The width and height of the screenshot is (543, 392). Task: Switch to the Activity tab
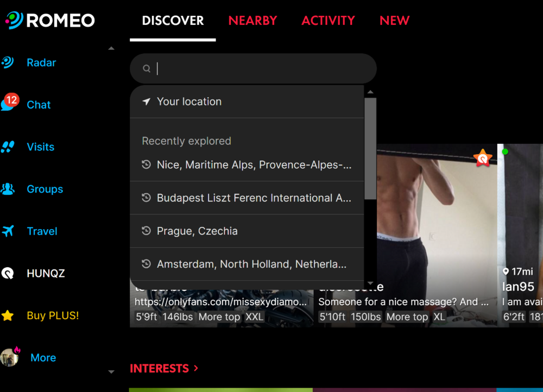(328, 21)
